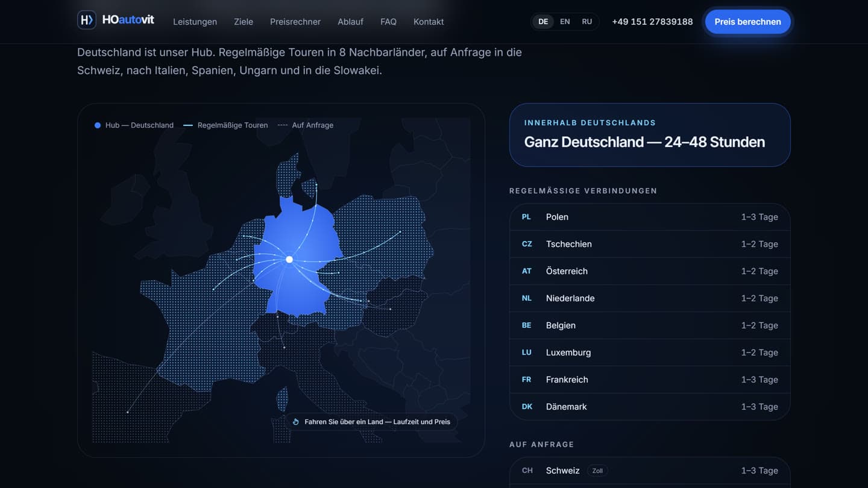Open the Preisrechner nav link
This screenshot has height=488, width=868.
295,22
